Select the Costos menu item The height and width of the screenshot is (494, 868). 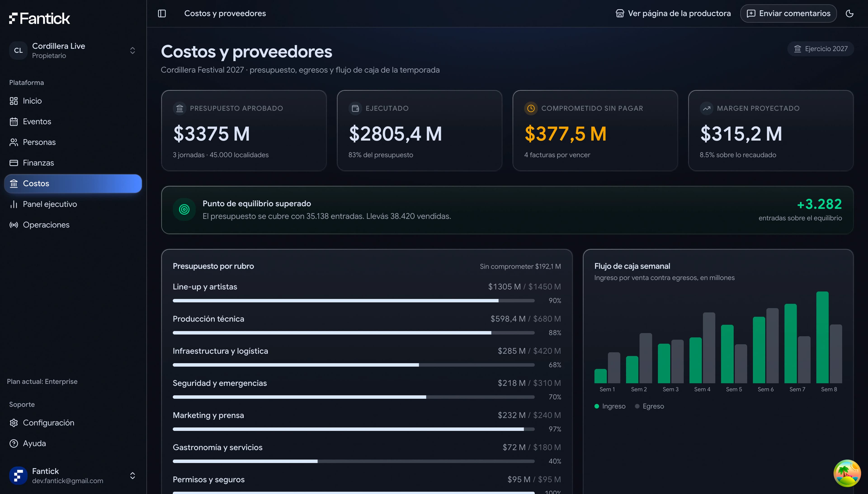[x=73, y=184]
